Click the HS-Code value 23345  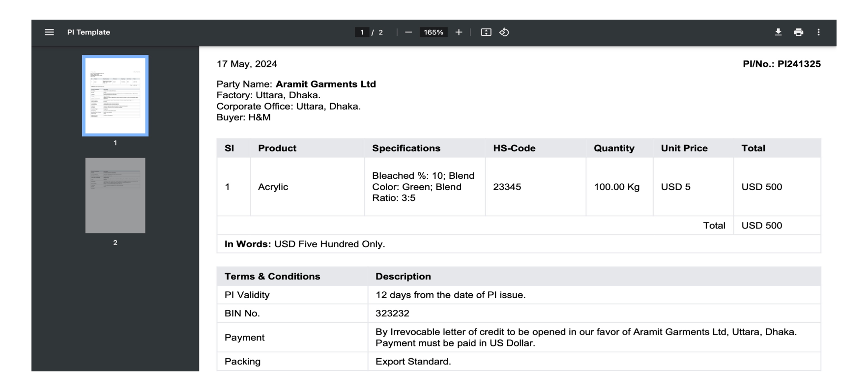507,187
